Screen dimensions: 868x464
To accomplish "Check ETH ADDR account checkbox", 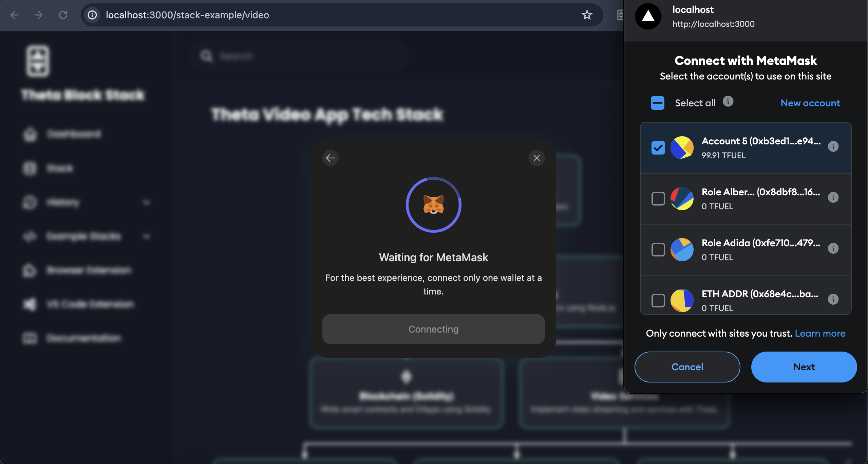I will pyautogui.click(x=658, y=301).
